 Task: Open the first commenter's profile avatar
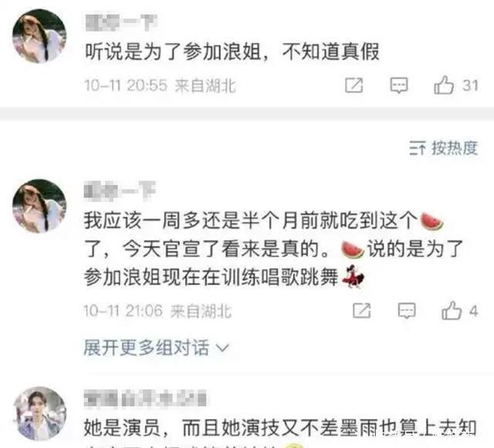[x=39, y=36]
